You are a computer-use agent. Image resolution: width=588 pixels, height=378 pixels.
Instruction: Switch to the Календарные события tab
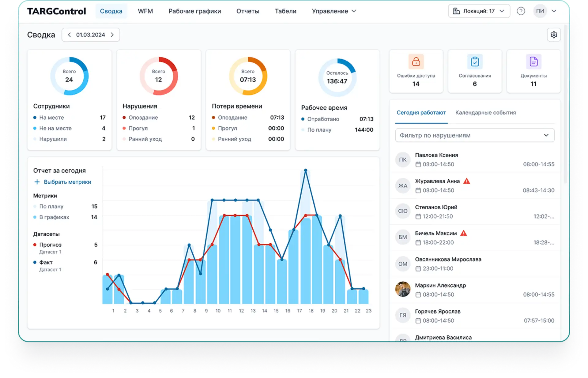point(485,113)
